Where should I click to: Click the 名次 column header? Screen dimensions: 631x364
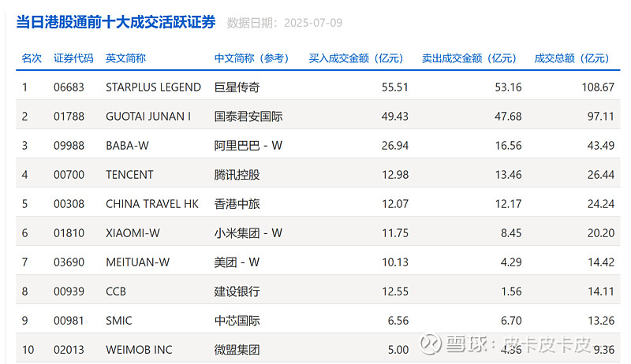tap(32, 58)
